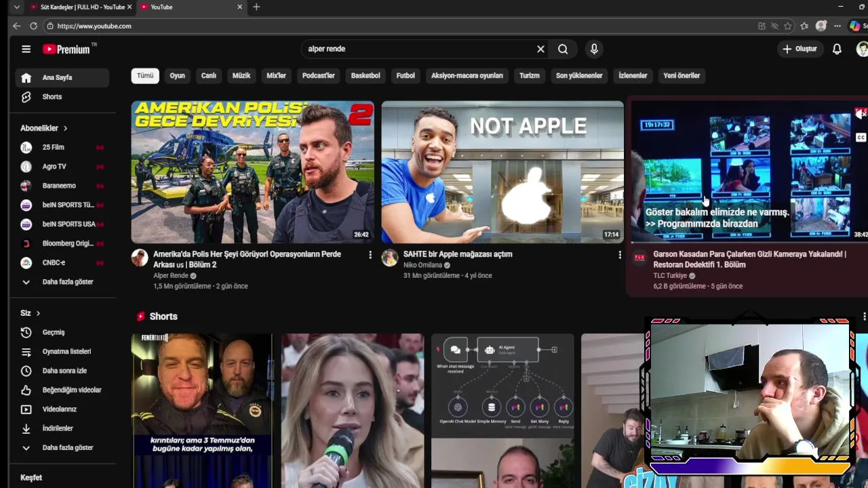Select the Tümü filter chip

coord(145,75)
